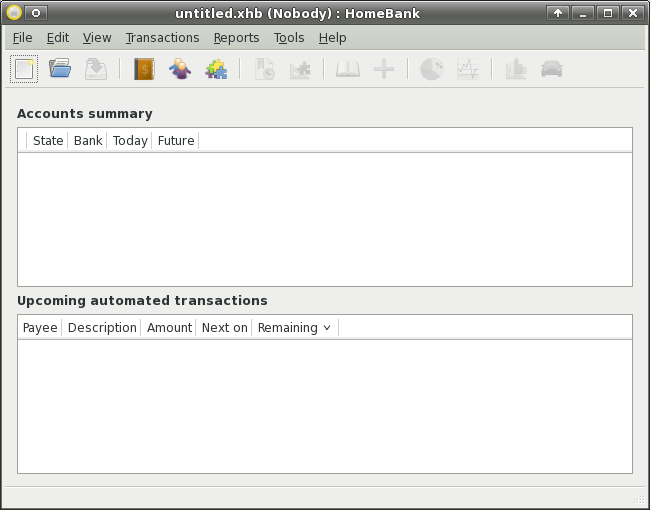
Task: Open Accounts via the brown ledger icon
Action: pyautogui.click(x=144, y=69)
